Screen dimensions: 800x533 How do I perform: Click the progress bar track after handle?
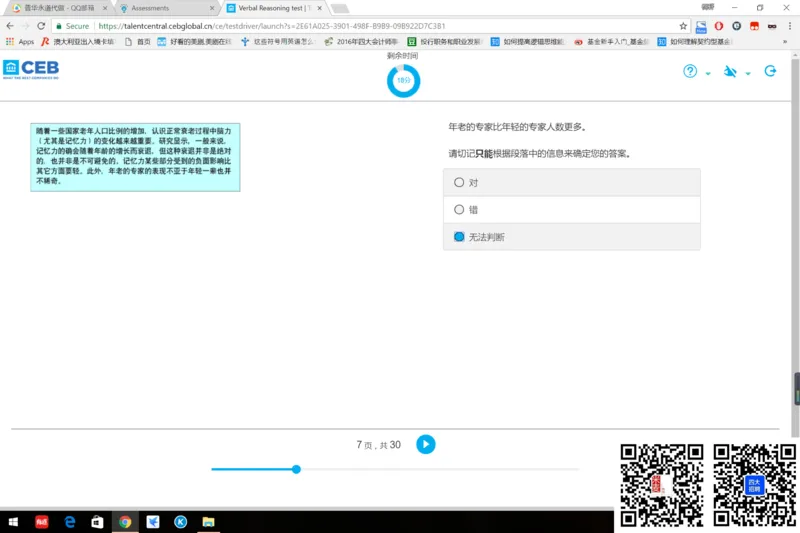(440, 469)
